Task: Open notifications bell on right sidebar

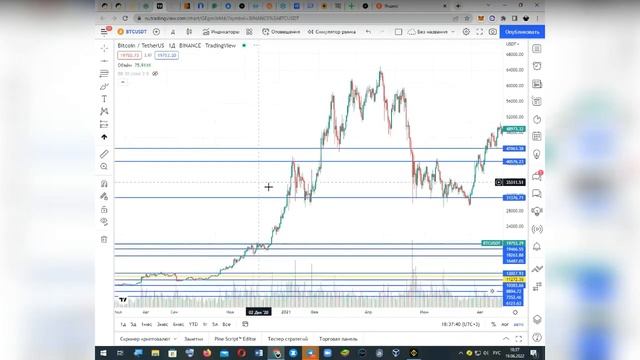Action: point(537,247)
